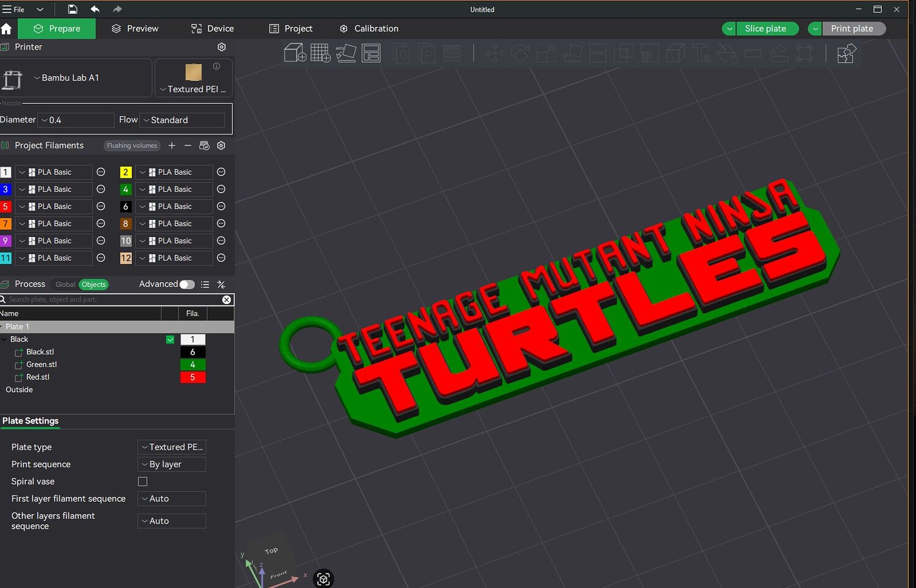Toggle the Advanced mode switch

(187, 285)
